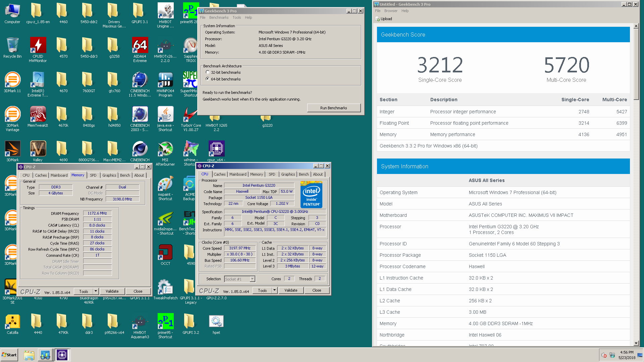Open the Recycle Bin icon
This screenshot has width=644, height=362.
coord(12,48)
